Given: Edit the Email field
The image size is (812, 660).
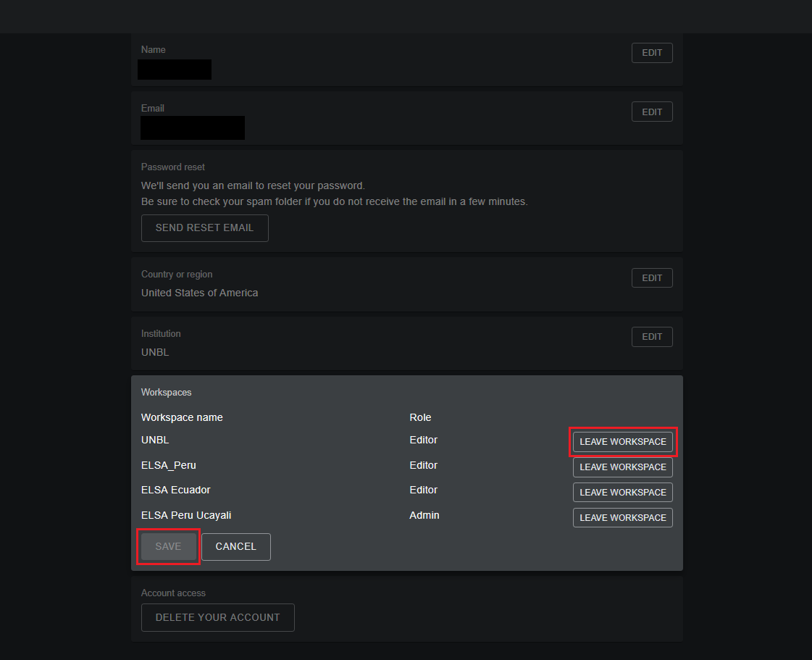Looking at the screenshot, I should pos(652,112).
